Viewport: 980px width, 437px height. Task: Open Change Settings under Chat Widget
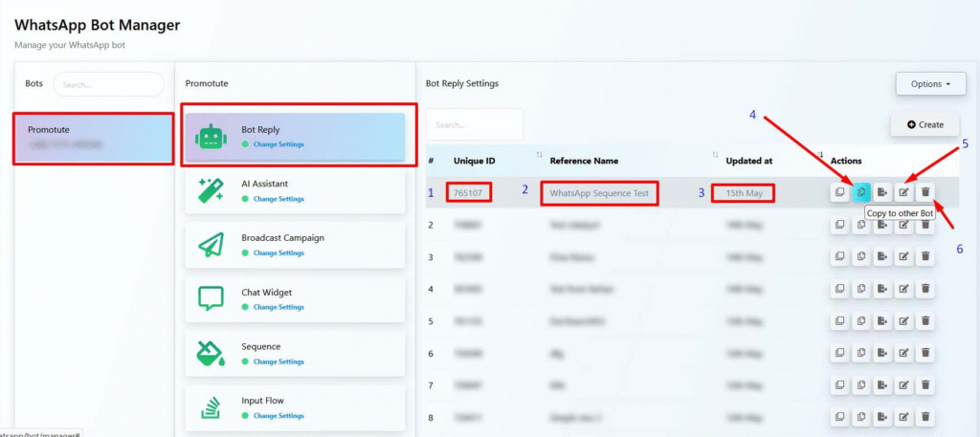tap(278, 307)
